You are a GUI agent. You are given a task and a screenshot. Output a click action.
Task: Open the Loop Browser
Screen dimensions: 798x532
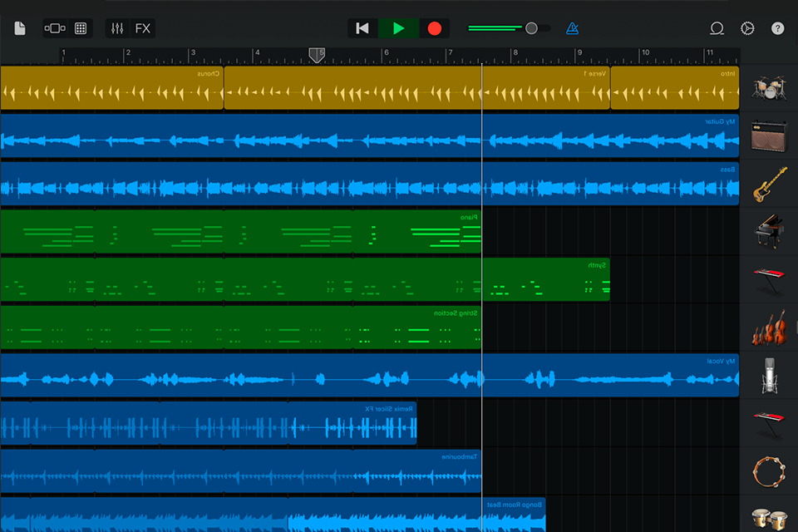coord(716,27)
